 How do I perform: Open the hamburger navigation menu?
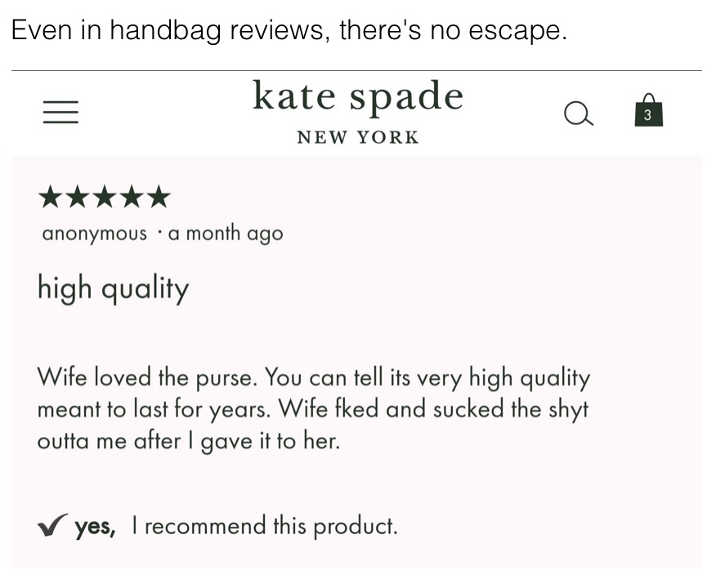(x=60, y=112)
